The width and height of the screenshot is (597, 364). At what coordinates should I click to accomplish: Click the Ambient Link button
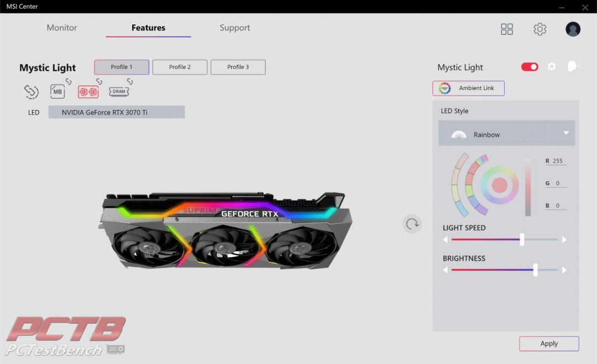pos(468,88)
